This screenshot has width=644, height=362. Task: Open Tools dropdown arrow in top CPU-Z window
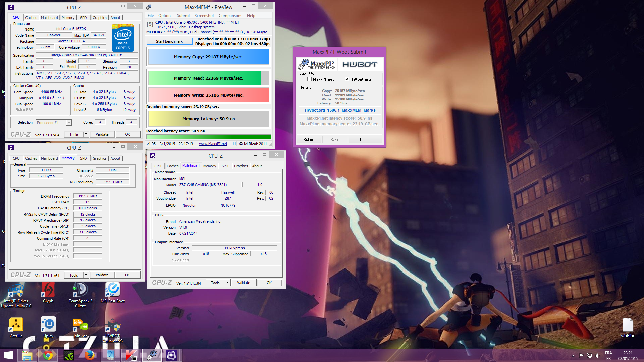pyautogui.click(x=86, y=134)
